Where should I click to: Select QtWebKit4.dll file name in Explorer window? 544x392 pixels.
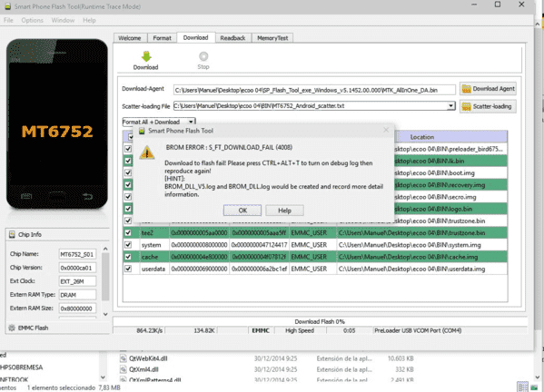click(x=148, y=358)
